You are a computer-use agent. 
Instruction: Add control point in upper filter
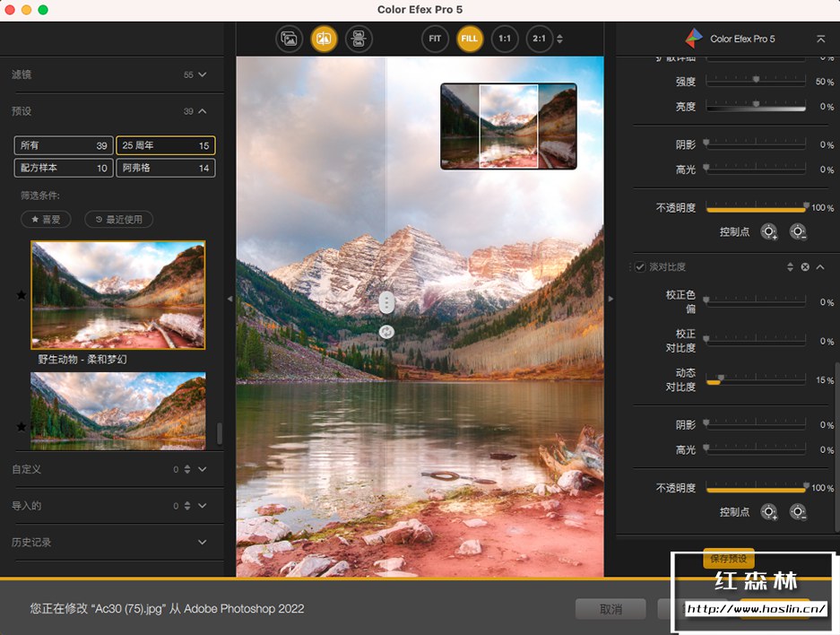[x=769, y=231]
